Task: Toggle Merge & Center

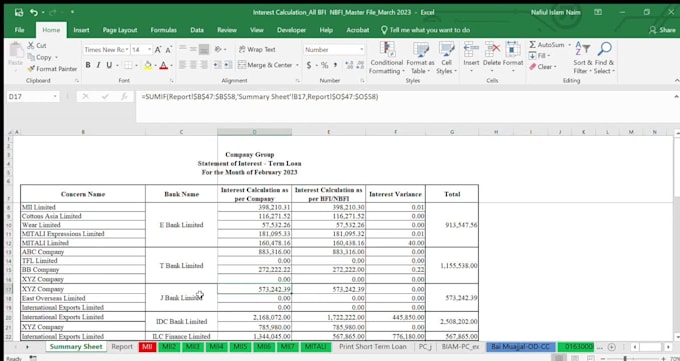Action: [x=266, y=65]
